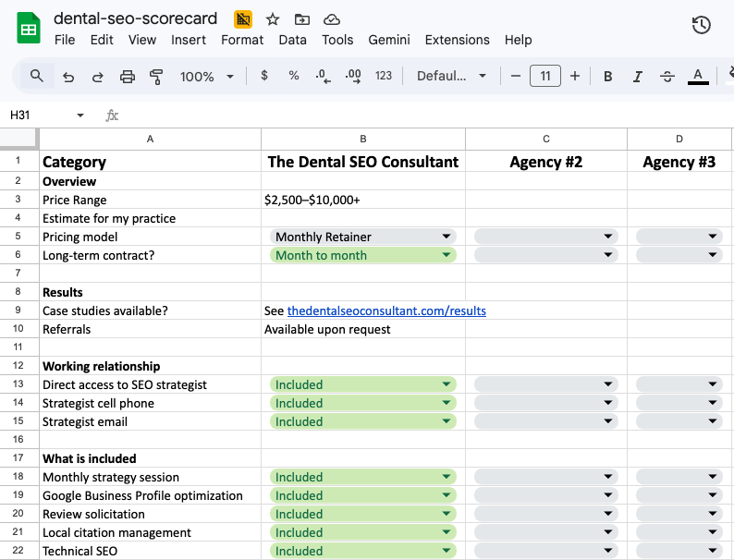Toggle strikethrough formatting
Screen dimensions: 734x560
tap(667, 77)
